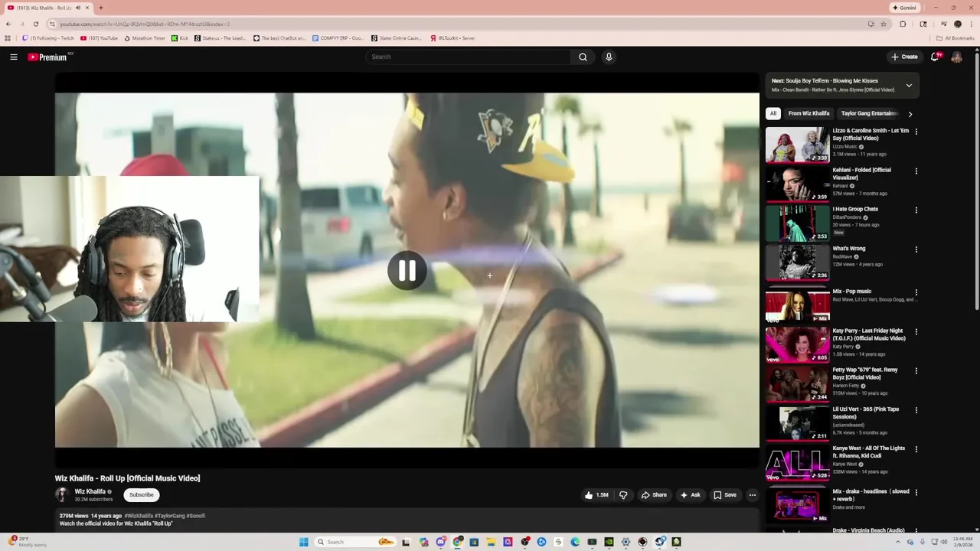Click the magnifier search button
The width and height of the screenshot is (980, 551).
pyautogui.click(x=583, y=57)
